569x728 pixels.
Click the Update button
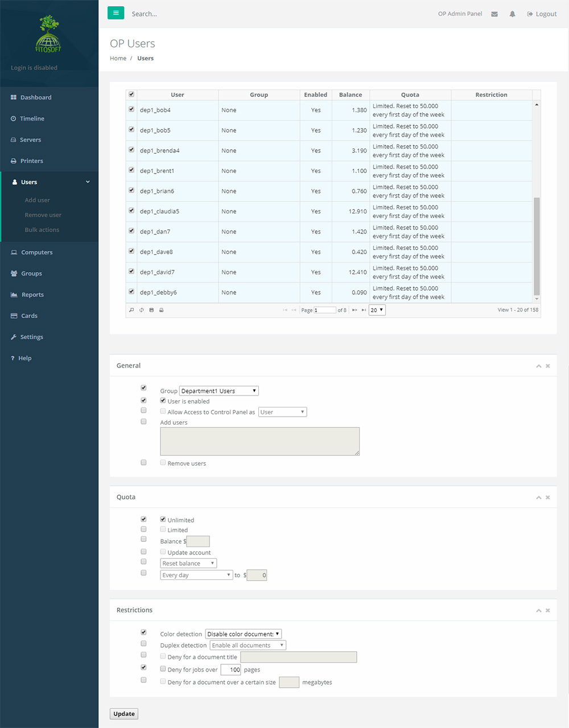[x=124, y=714]
